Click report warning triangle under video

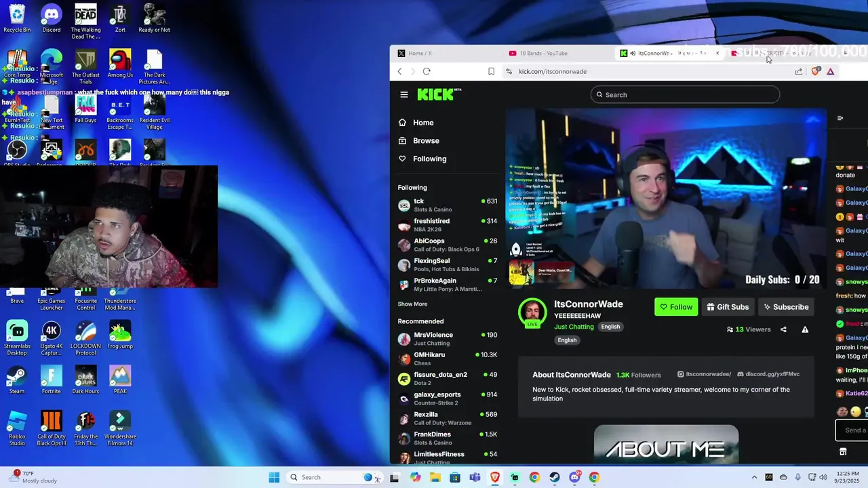805,329
